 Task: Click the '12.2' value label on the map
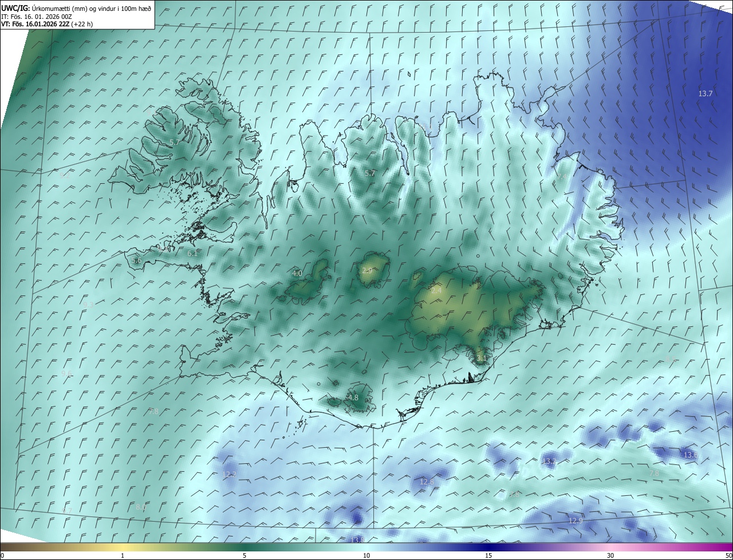(230, 475)
